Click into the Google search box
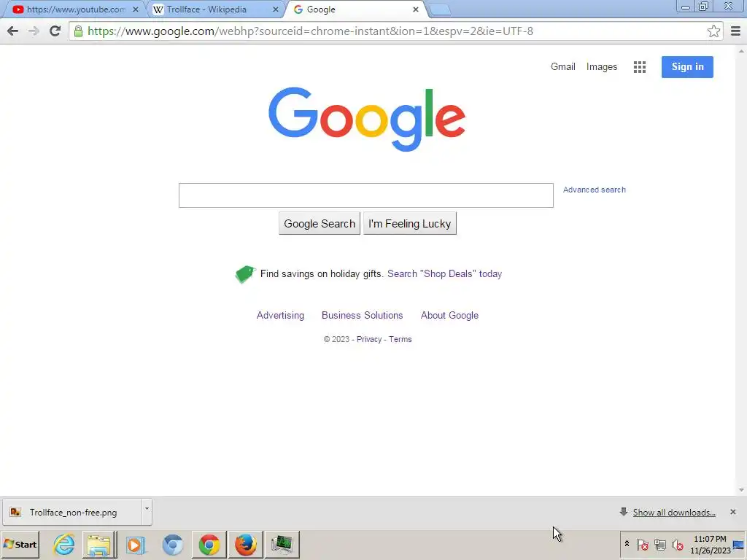The height and width of the screenshot is (560, 747). coord(366,195)
